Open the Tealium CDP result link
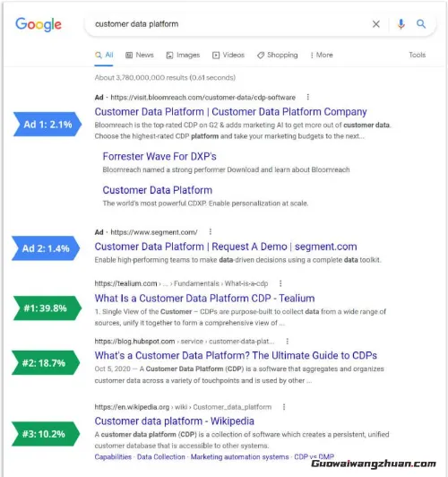Image resolution: width=448 pixels, height=477 pixels. (204, 298)
